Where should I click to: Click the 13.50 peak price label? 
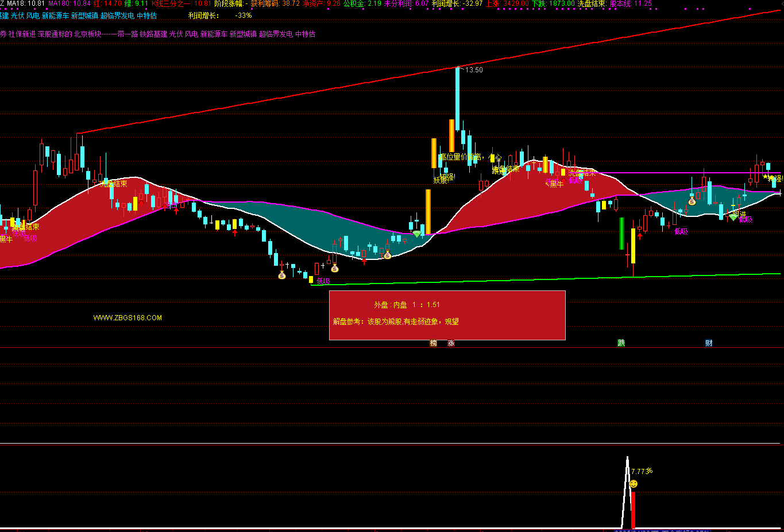pos(474,70)
